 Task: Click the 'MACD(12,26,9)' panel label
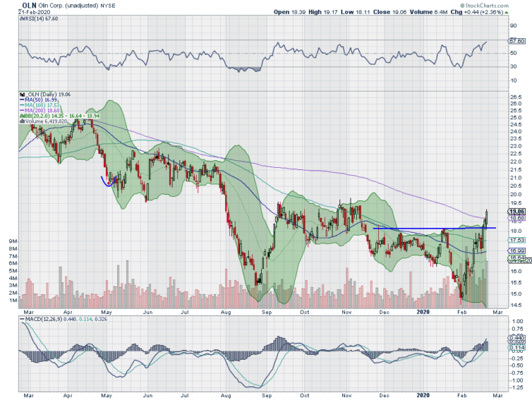pyautogui.click(x=44, y=319)
